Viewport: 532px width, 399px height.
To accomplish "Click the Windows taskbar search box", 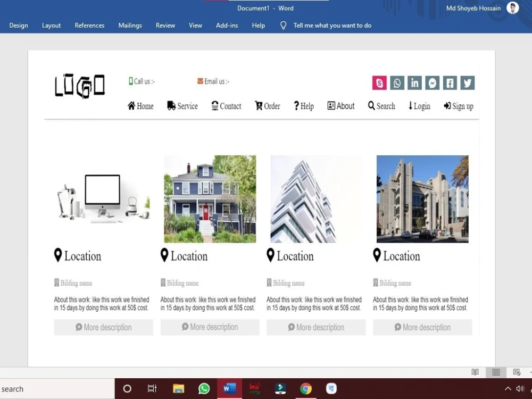I will click(x=57, y=389).
